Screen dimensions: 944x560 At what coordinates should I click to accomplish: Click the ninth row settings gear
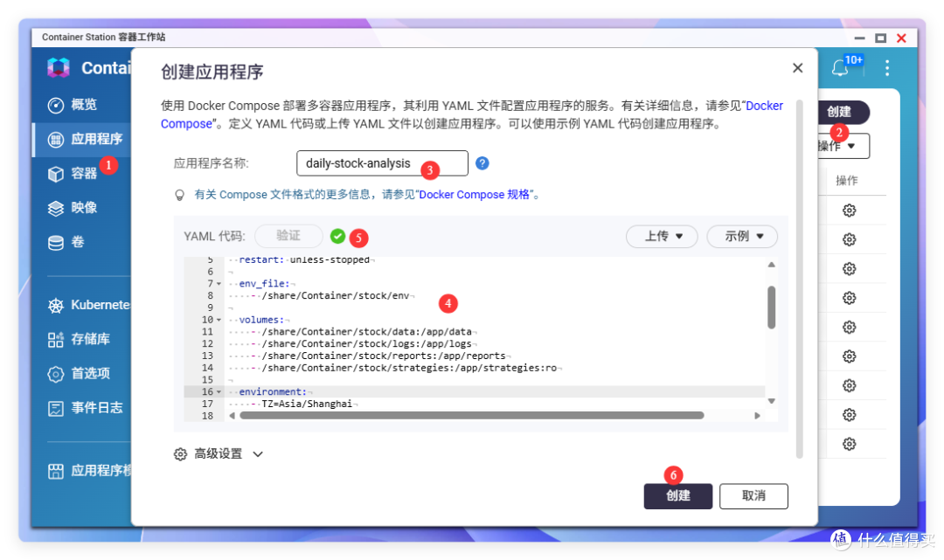click(849, 444)
